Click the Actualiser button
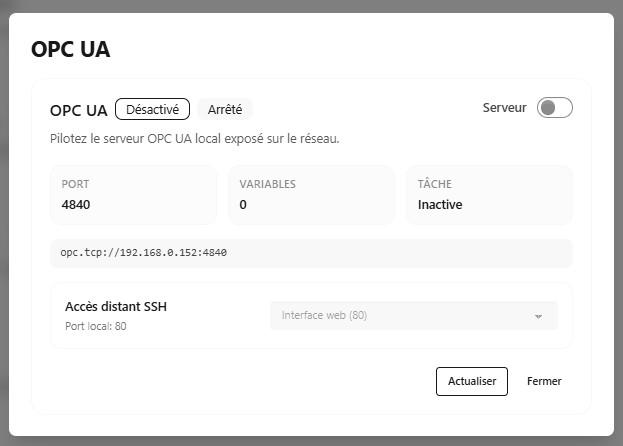Viewport: 623px width, 446px height. (x=472, y=381)
